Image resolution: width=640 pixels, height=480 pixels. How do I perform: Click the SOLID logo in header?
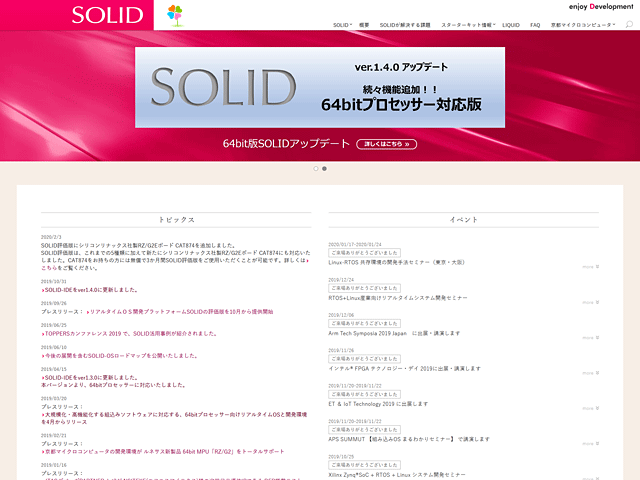click(x=107, y=15)
